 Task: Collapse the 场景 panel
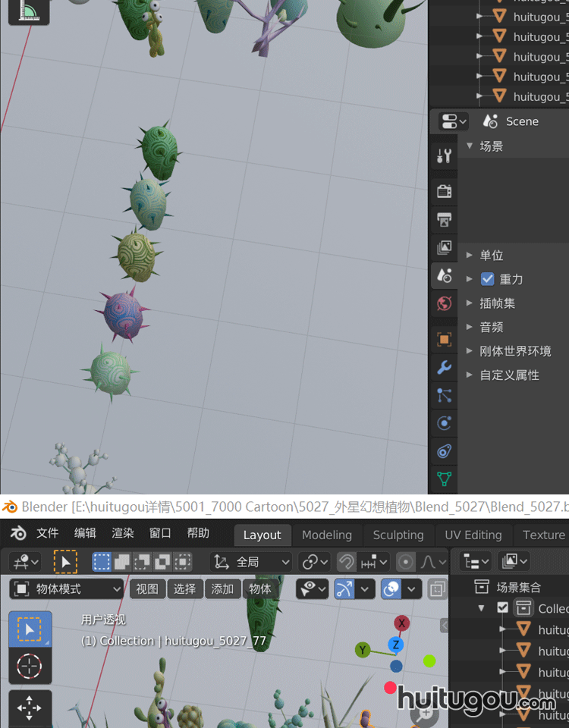470,146
